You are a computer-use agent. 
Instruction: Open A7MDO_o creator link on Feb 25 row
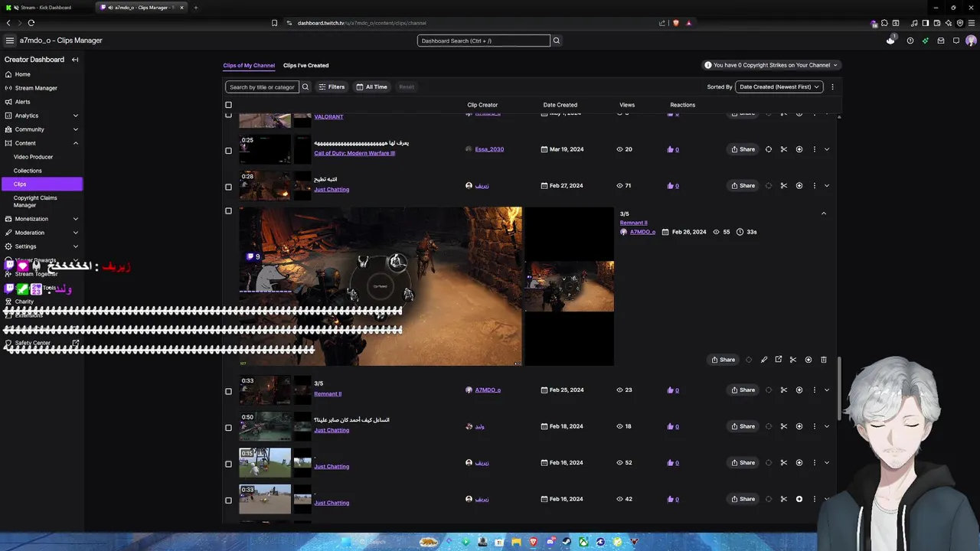(488, 390)
